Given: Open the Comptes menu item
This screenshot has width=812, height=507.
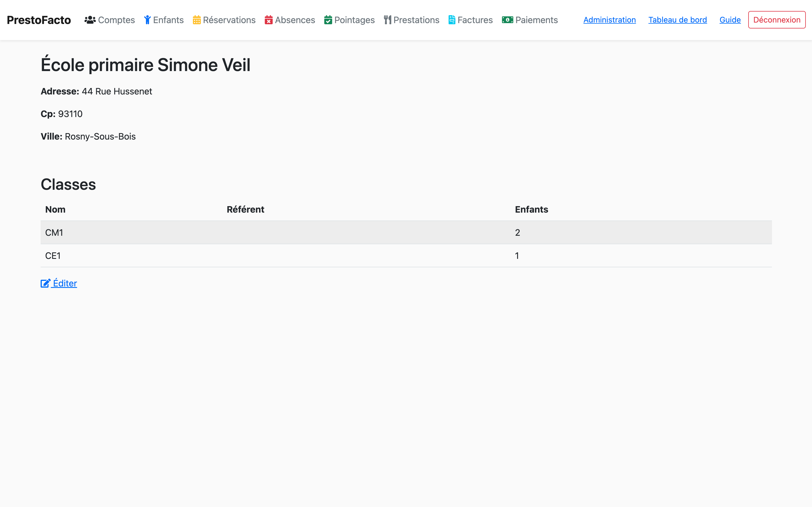Looking at the screenshot, I should click(117, 20).
